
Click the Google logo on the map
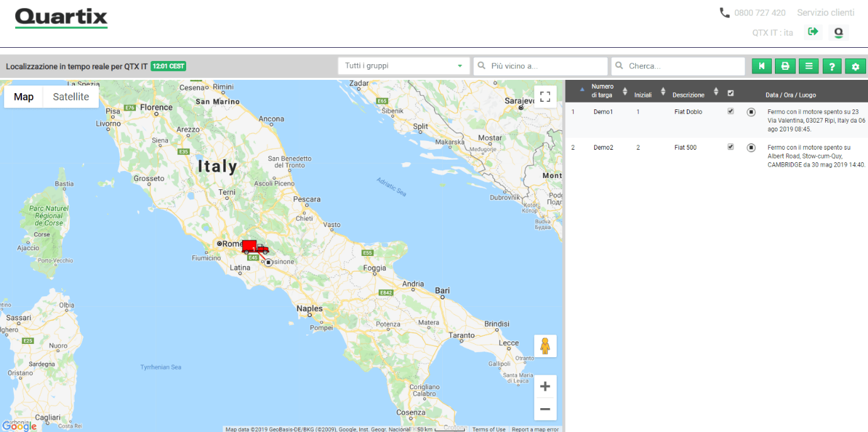(19, 426)
